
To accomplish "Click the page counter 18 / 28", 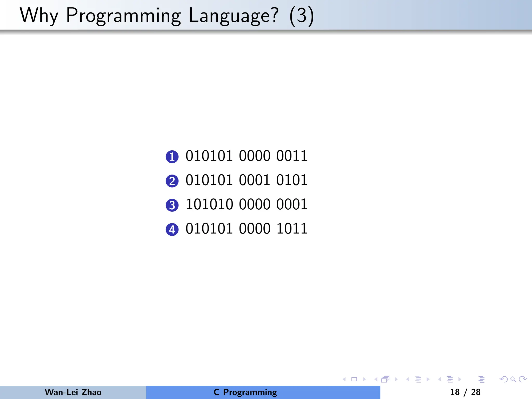I will tap(465, 392).
